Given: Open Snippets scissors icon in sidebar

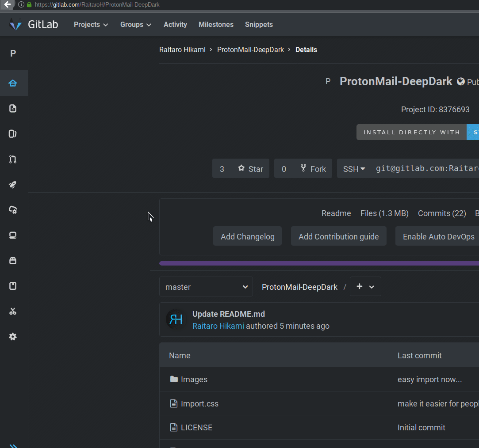Looking at the screenshot, I should 13,311.
